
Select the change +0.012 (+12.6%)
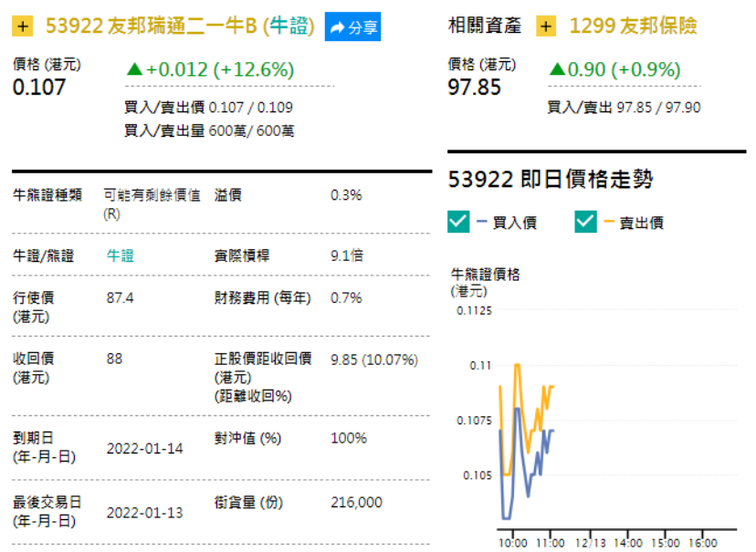coord(210,70)
